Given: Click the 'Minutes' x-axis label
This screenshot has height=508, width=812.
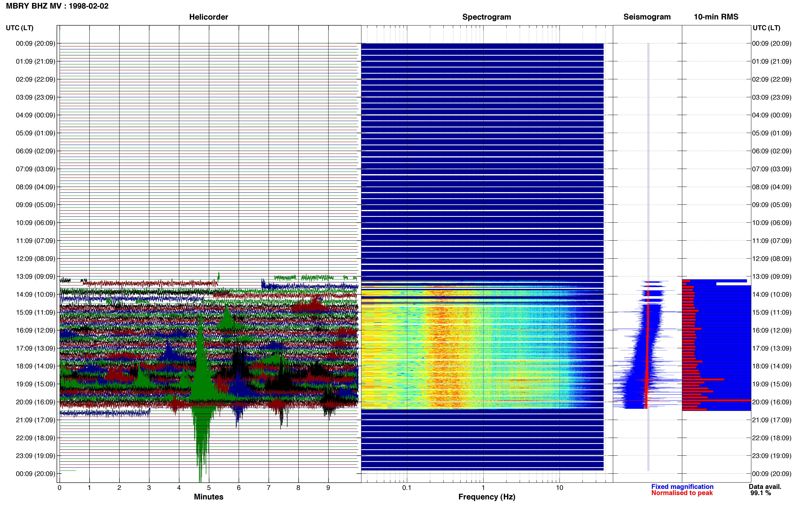Looking at the screenshot, I should (x=209, y=497).
